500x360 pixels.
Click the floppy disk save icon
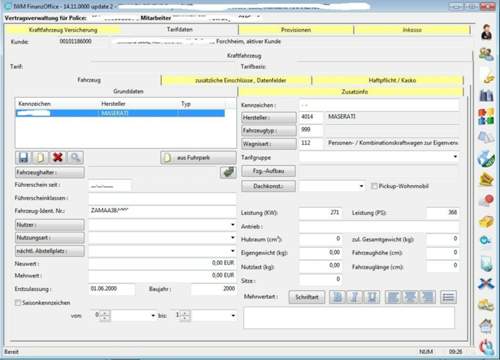(23, 157)
